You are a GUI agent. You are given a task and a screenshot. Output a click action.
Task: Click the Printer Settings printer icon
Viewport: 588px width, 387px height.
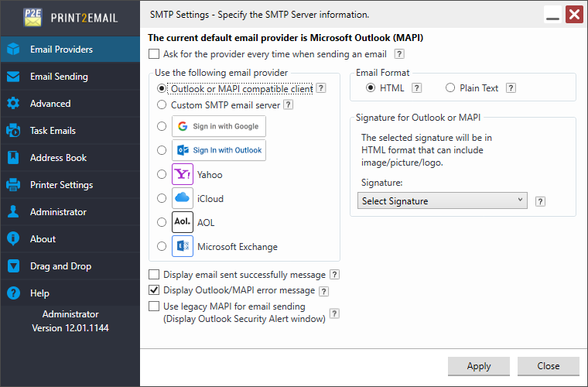13,184
